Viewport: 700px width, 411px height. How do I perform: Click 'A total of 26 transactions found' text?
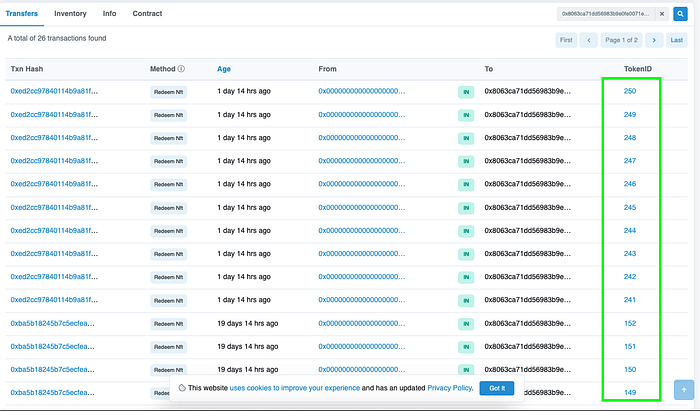click(57, 38)
